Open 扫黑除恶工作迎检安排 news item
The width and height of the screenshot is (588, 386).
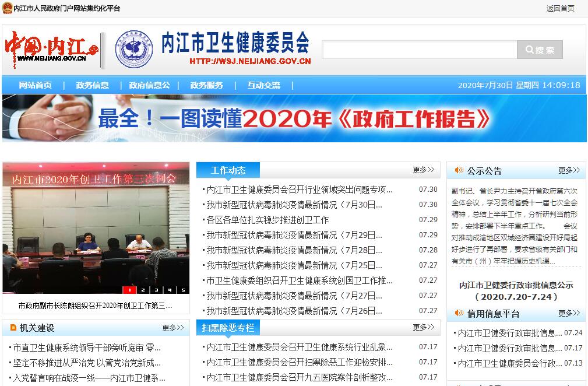click(300, 362)
